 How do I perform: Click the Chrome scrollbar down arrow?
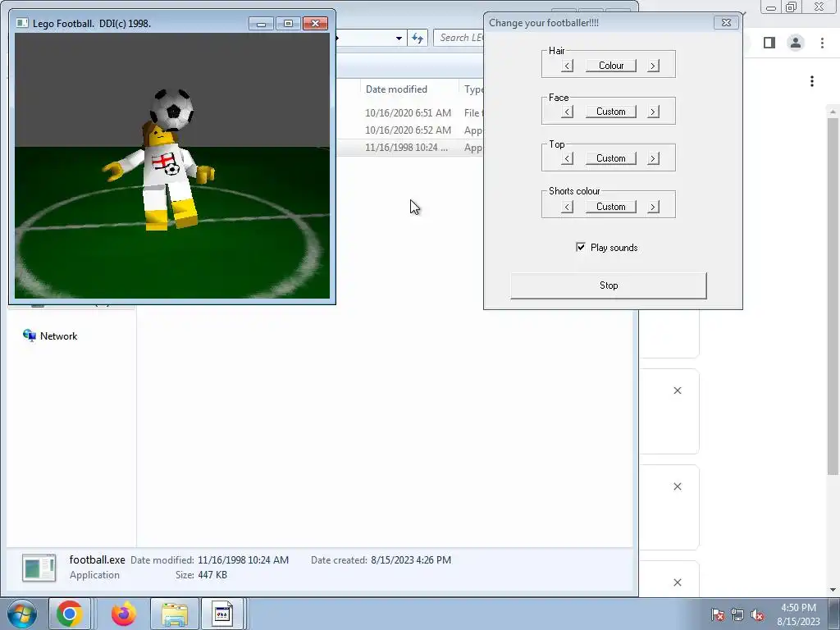(833, 590)
